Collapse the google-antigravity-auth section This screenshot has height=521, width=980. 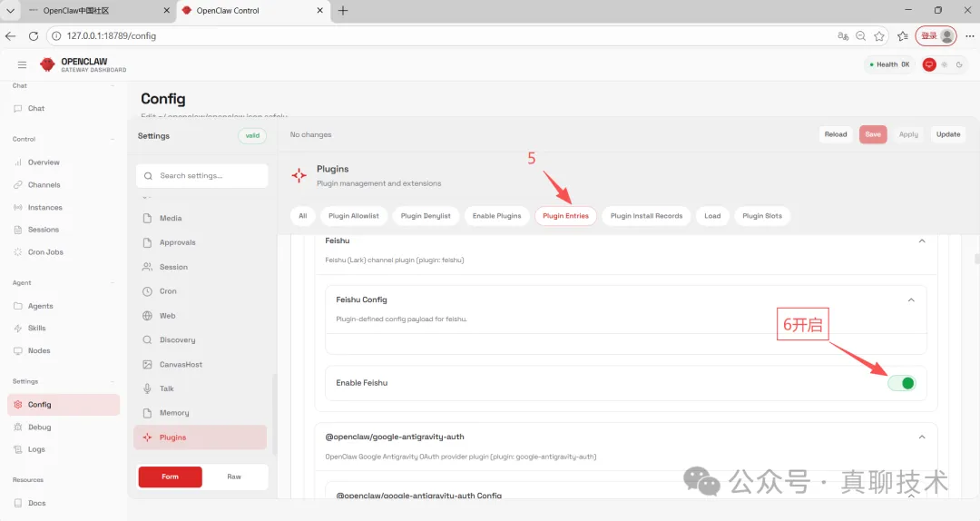point(922,437)
